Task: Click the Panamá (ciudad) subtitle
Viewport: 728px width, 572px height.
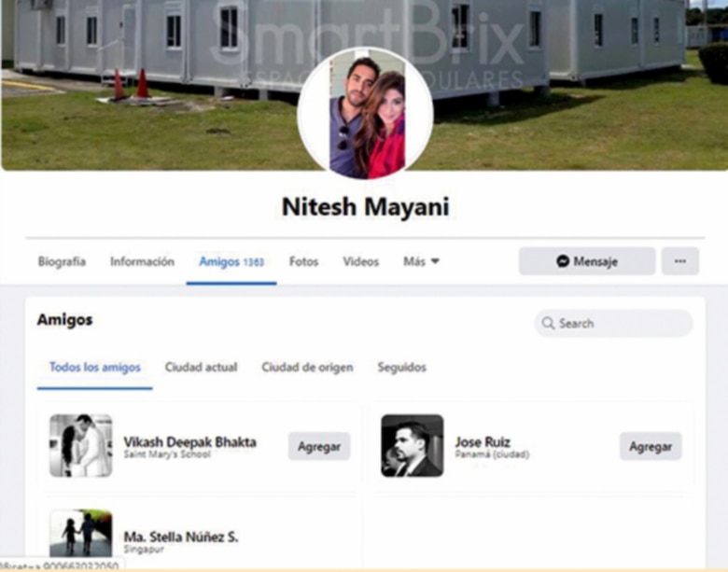Action: (492, 454)
